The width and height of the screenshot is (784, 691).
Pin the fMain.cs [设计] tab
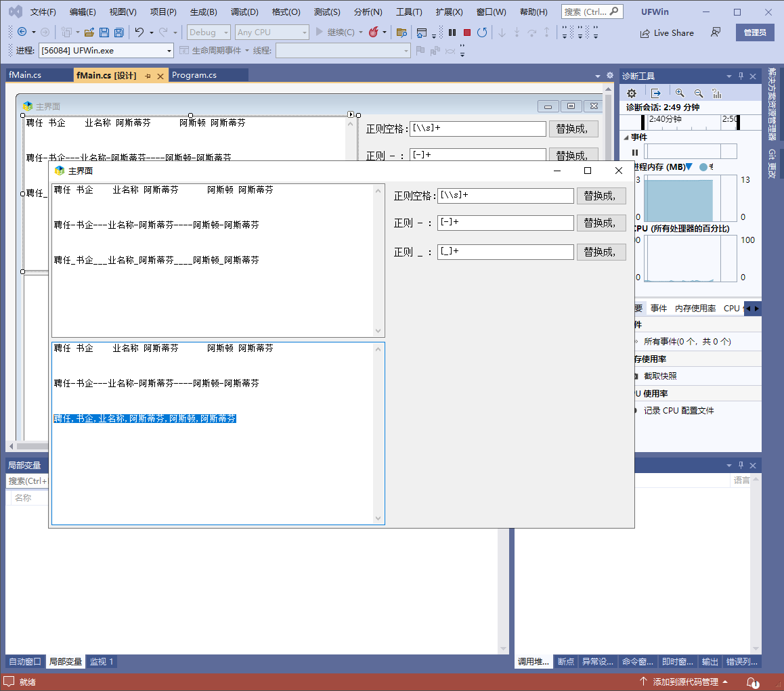[x=148, y=76]
